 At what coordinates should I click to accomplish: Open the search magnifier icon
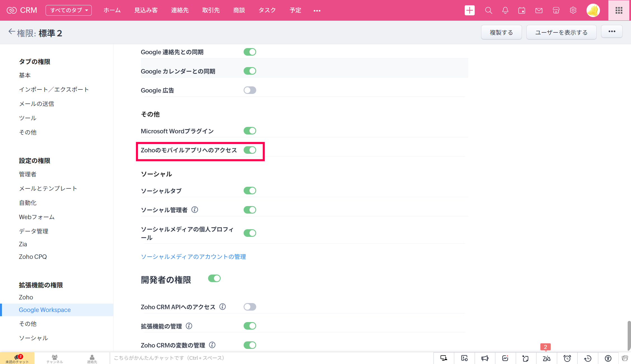click(488, 10)
